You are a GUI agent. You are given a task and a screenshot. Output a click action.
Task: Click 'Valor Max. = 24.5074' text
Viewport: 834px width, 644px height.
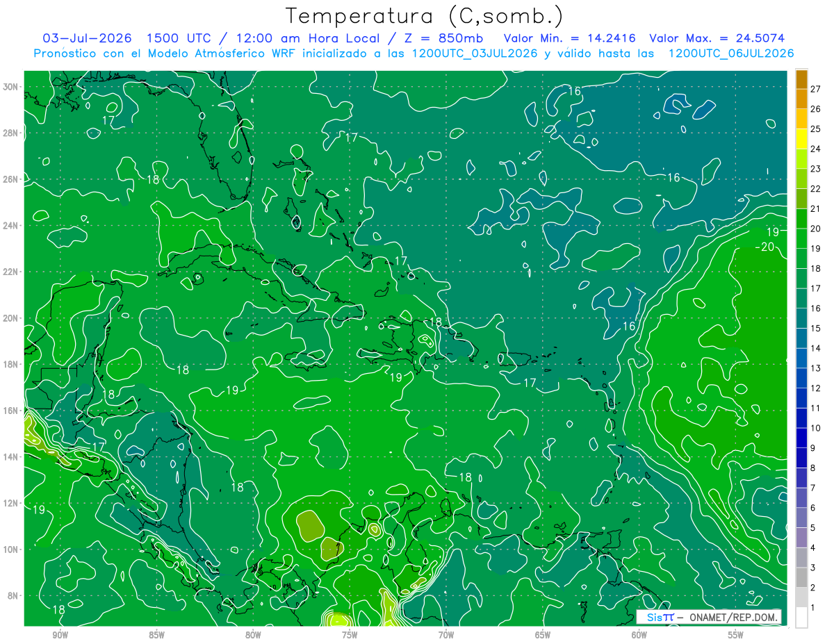point(717,38)
